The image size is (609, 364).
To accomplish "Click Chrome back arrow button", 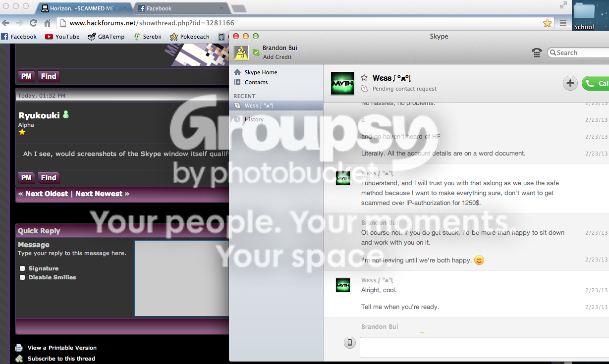I will [6, 23].
